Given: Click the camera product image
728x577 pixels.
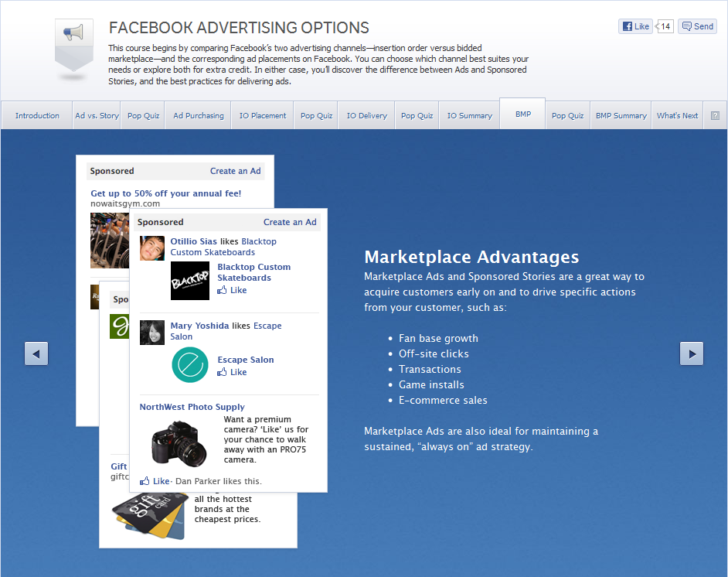Looking at the screenshot, I should pyautogui.click(x=179, y=444).
